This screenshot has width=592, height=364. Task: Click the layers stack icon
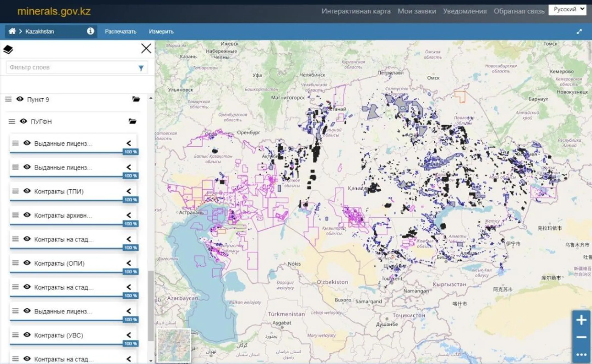tap(8, 50)
